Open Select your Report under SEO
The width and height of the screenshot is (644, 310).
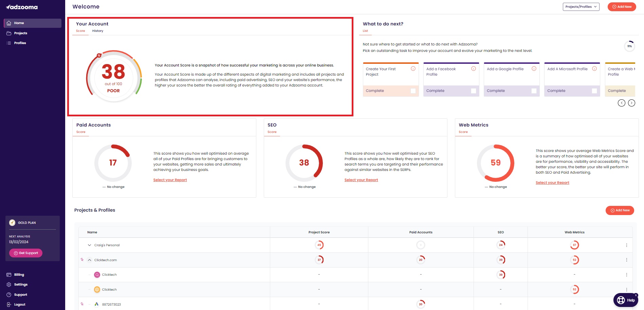coord(361,180)
